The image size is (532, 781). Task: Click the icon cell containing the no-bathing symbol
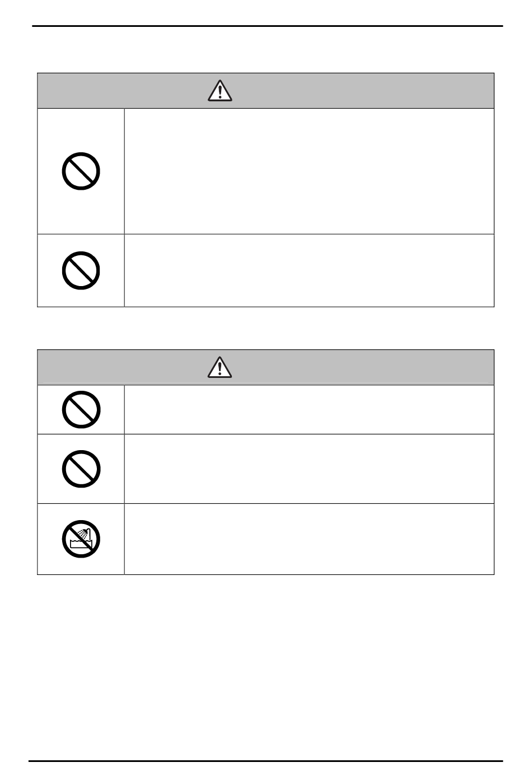point(81,539)
